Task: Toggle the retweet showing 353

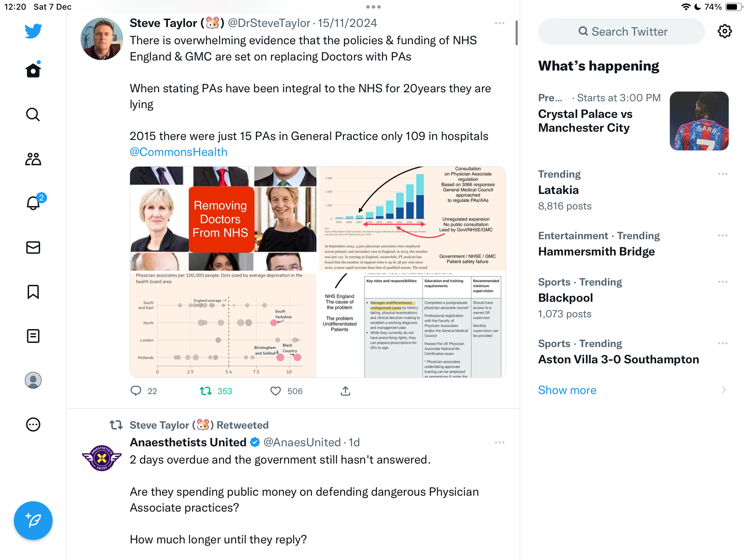Action: click(x=206, y=391)
